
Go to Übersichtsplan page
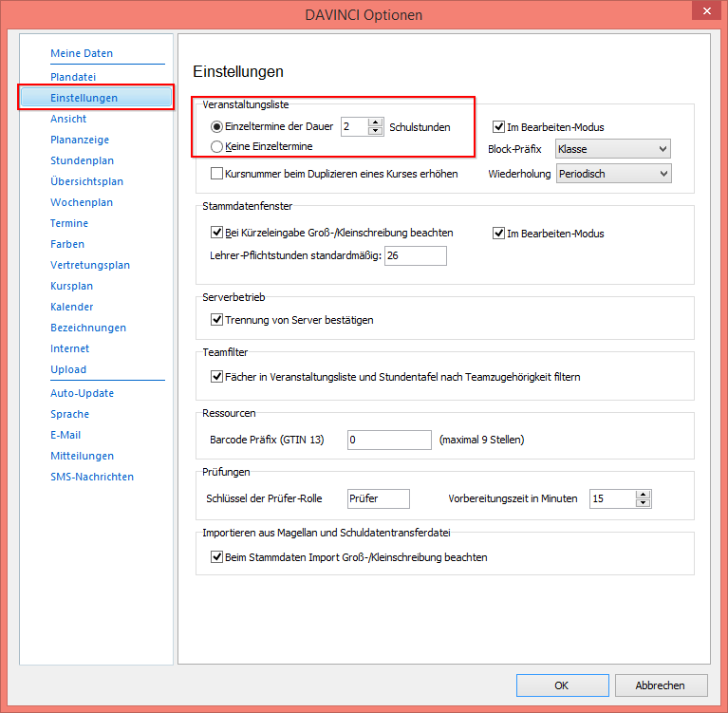click(x=86, y=181)
